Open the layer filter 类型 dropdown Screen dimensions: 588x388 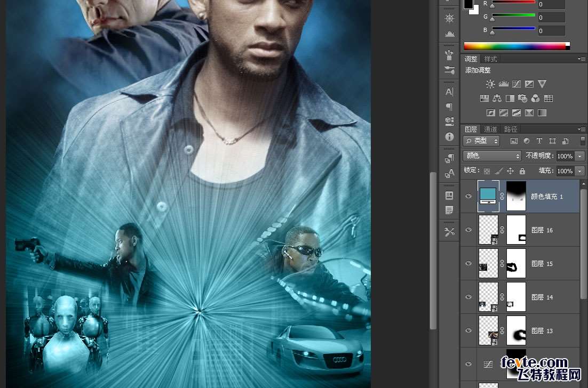(481, 141)
